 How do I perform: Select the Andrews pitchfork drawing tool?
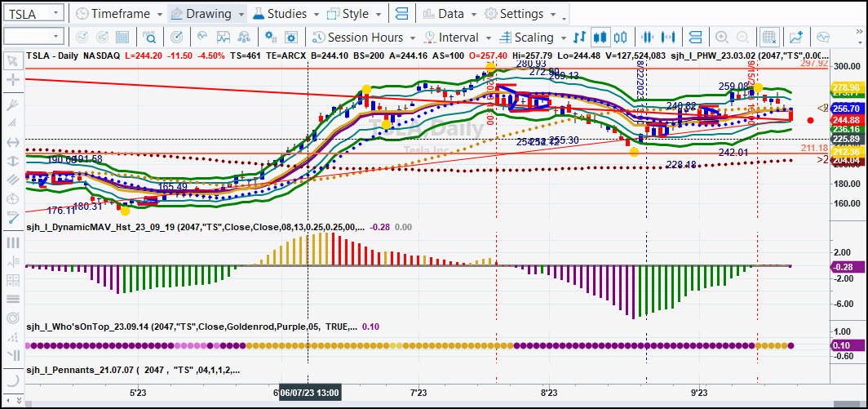click(x=13, y=104)
